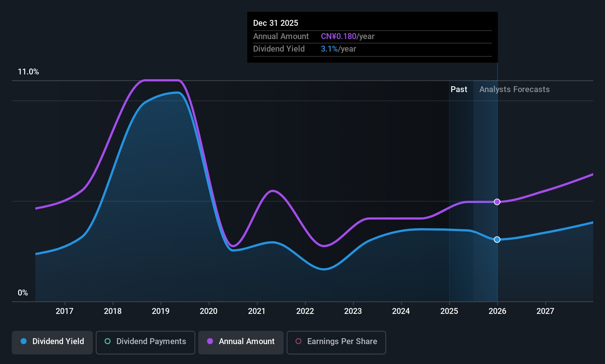Select the 2023 x-axis label
605x364 pixels.
coord(353,311)
